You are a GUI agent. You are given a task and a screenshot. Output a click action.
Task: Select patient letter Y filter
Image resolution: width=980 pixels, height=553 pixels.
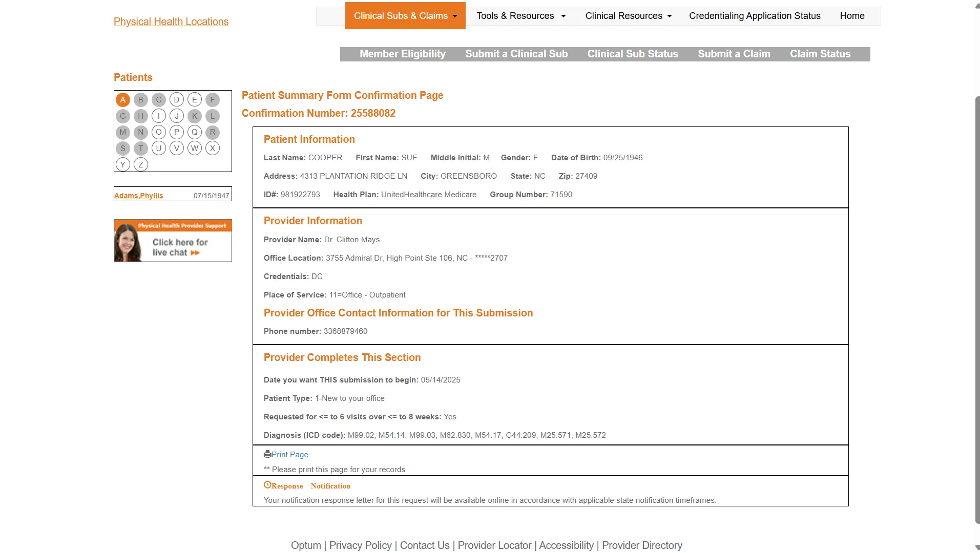(123, 164)
